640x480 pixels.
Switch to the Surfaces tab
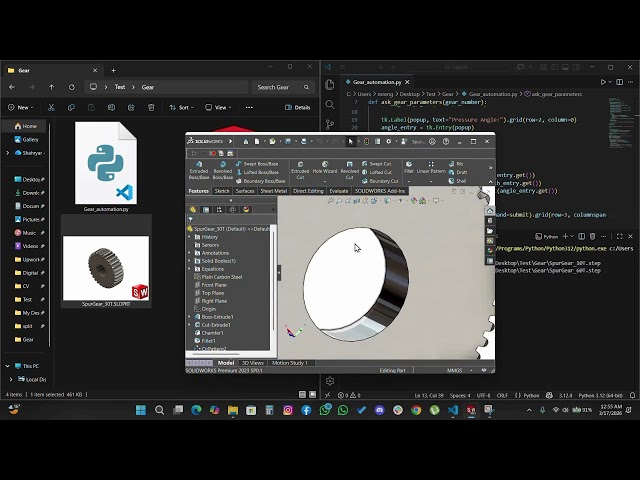point(245,191)
